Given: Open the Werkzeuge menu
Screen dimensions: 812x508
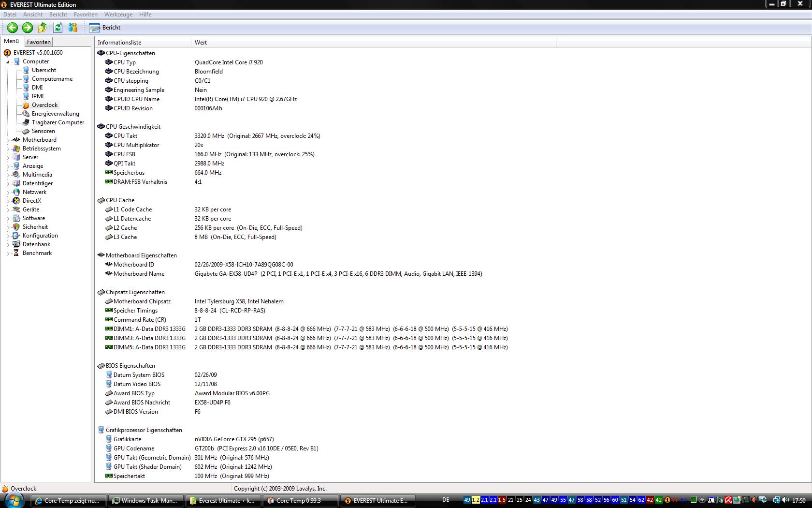Looking at the screenshot, I should coord(118,15).
